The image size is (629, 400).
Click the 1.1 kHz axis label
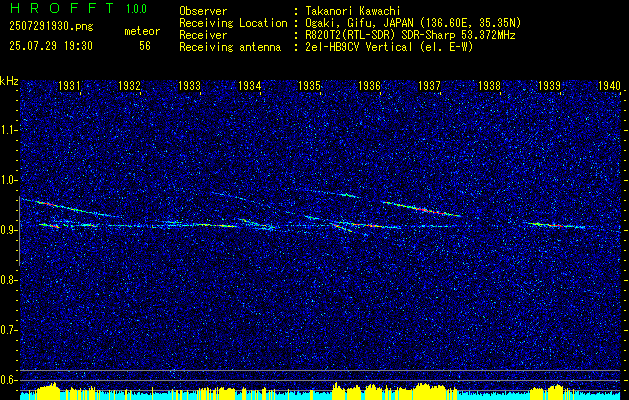pos(7,130)
